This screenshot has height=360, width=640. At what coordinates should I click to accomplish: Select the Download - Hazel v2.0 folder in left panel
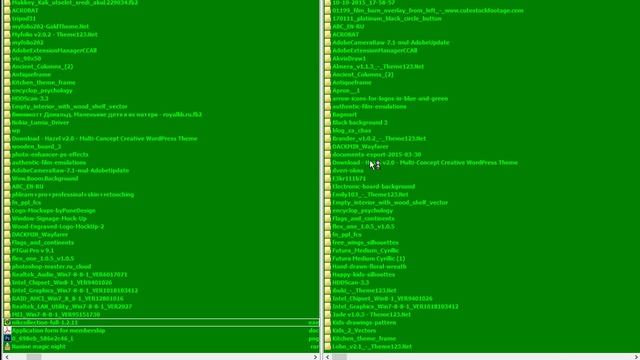click(104, 138)
